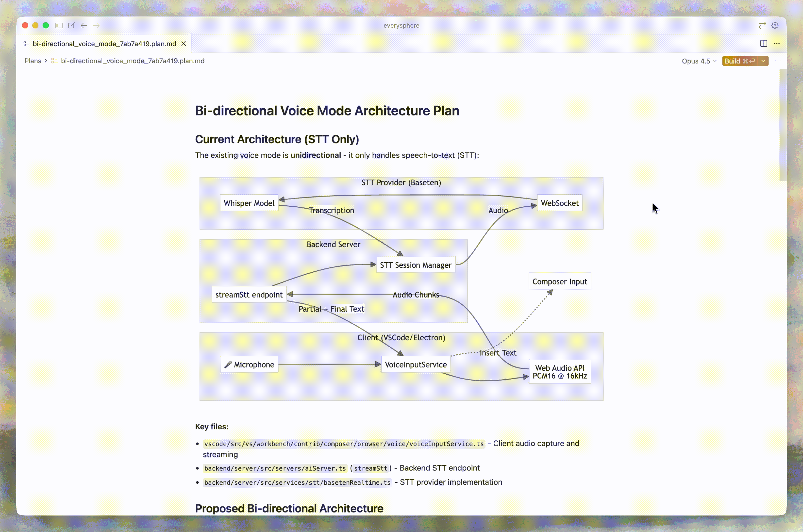Toggle the sidebar panel icon
Screen dimensions: 803x532
(x=59, y=25)
